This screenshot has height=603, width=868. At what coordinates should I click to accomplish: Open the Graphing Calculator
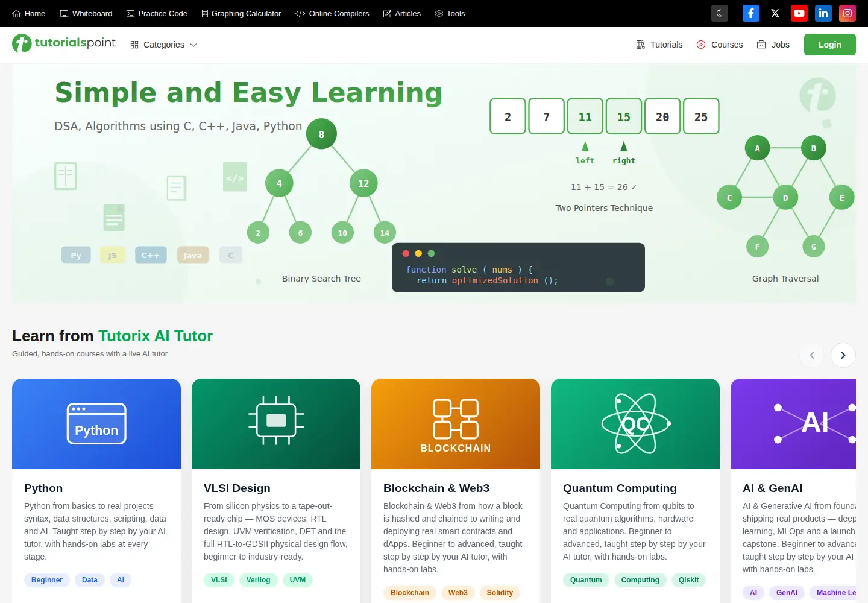click(x=241, y=13)
